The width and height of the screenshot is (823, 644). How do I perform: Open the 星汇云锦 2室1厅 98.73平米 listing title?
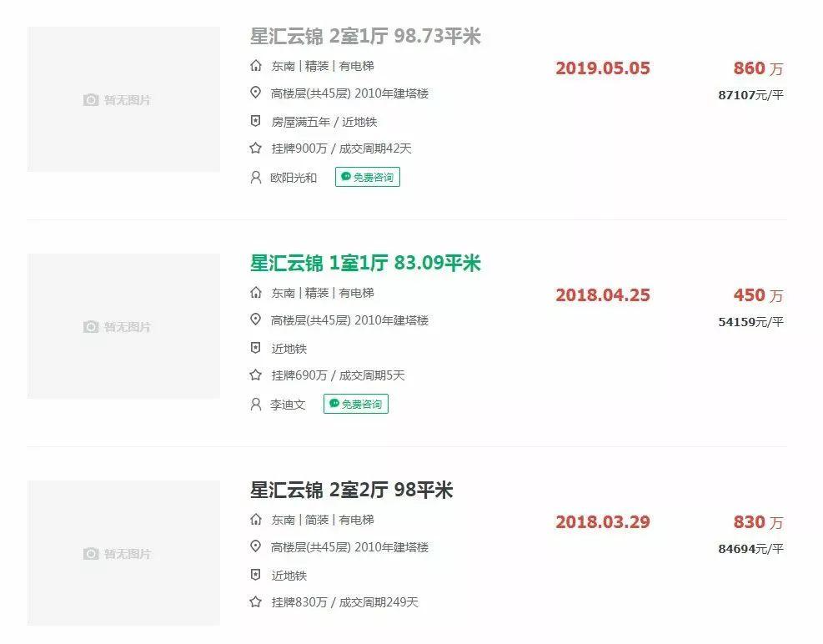[x=365, y=37]
